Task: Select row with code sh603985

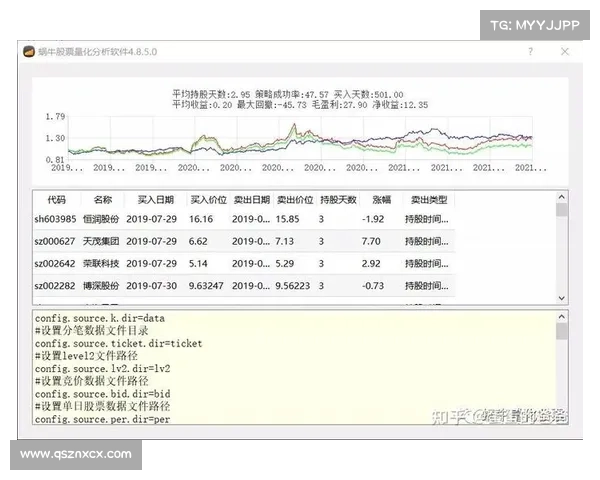Action: [x=244, y=219]
